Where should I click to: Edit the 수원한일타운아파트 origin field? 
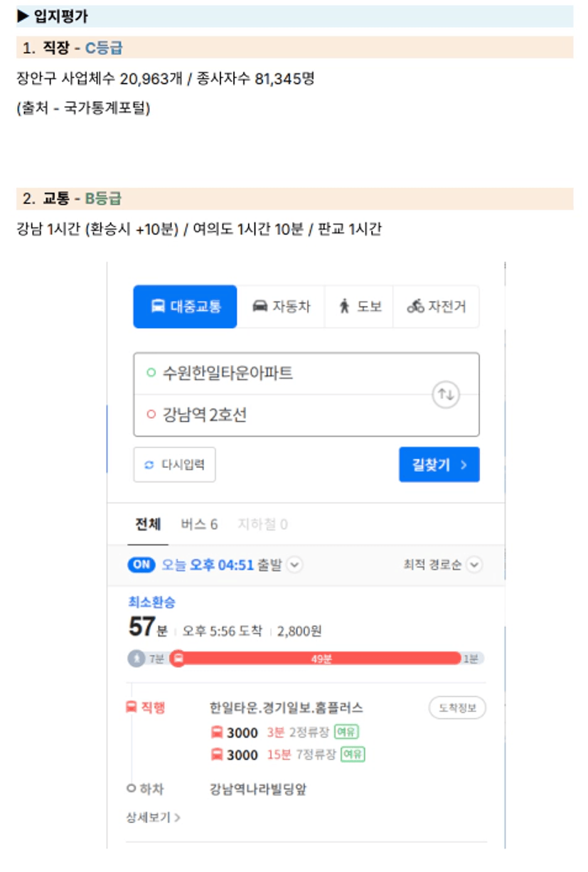click(x=284, y=373)
